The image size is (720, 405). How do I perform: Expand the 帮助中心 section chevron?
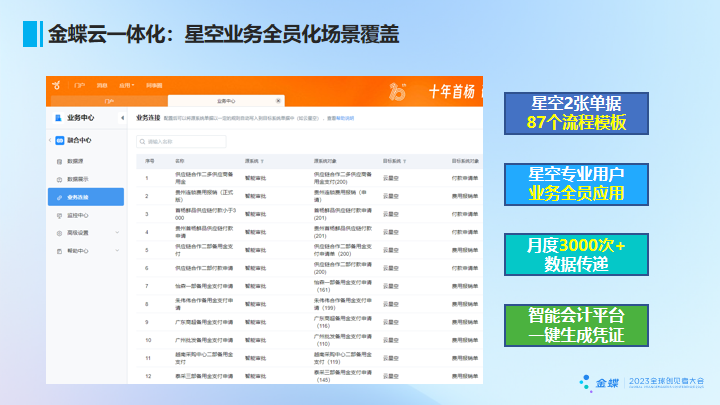117,251
